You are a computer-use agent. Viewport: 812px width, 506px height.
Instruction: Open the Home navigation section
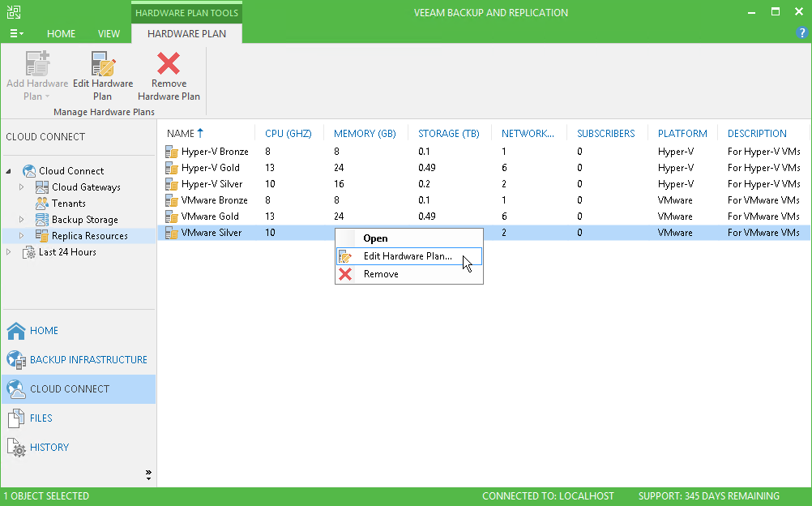(79, 331)
